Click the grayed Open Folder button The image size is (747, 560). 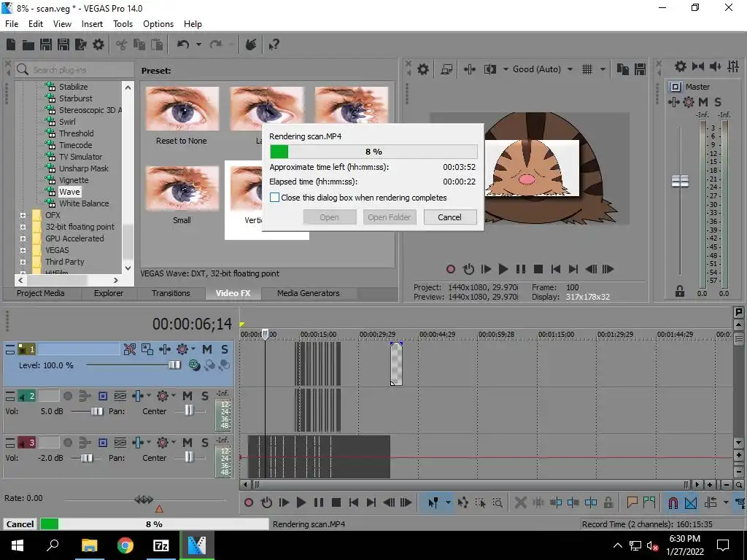pyautogui.click(x=390, y=217)
